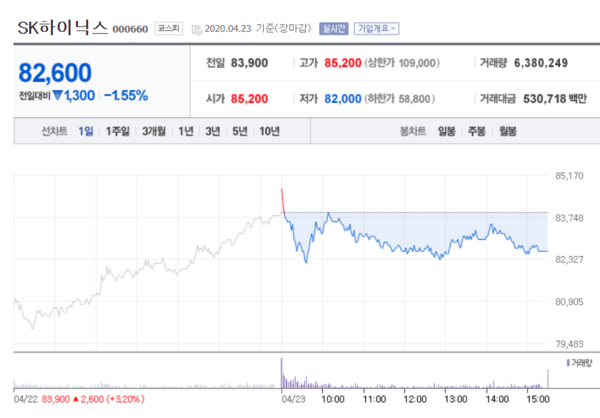This screenshot has height=418, width=600.
Task: Click the 2020.04.23 기준(장마감) date text
Action: coord(258,29)
